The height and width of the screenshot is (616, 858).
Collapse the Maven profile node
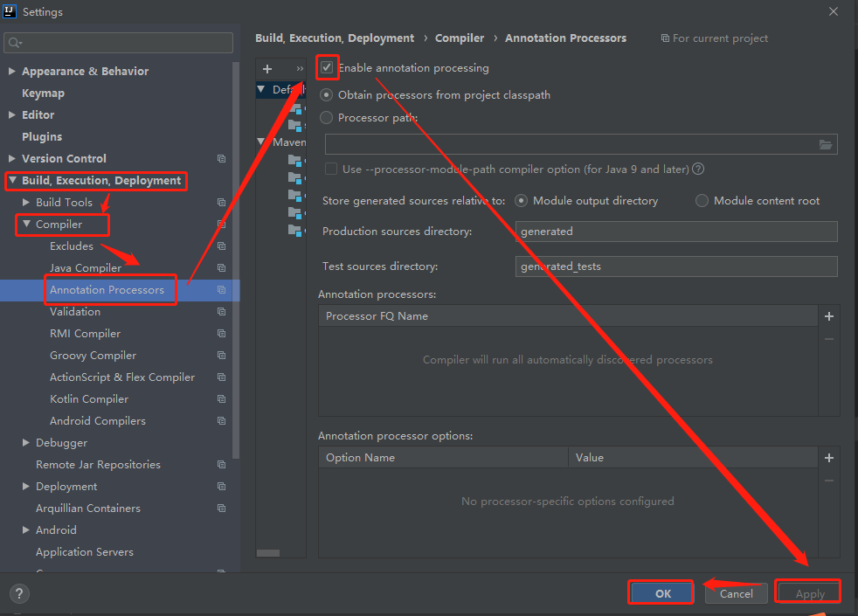[261, 142]
